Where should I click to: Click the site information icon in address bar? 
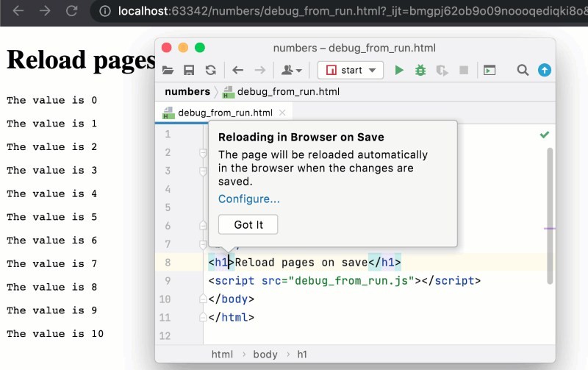coord(105,11)
